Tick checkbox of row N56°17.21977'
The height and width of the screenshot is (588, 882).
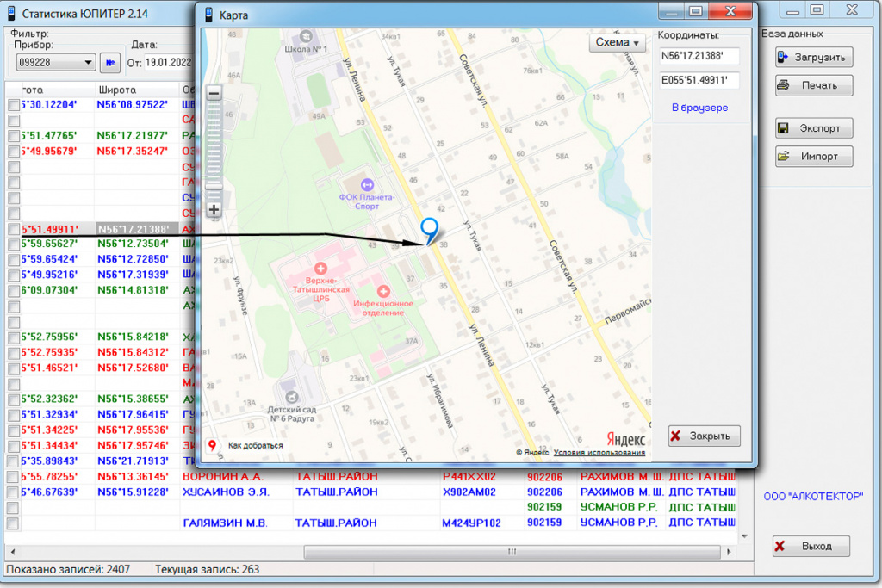coord(14,136)
